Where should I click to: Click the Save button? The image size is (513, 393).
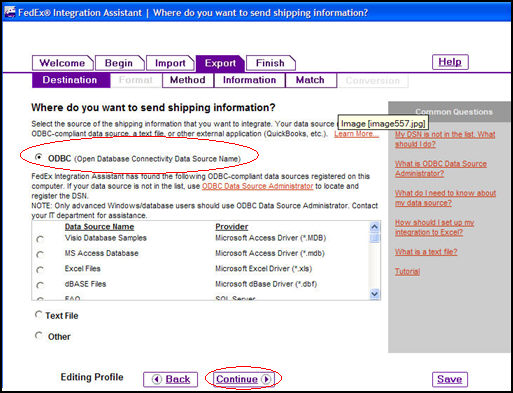(450, 379)
